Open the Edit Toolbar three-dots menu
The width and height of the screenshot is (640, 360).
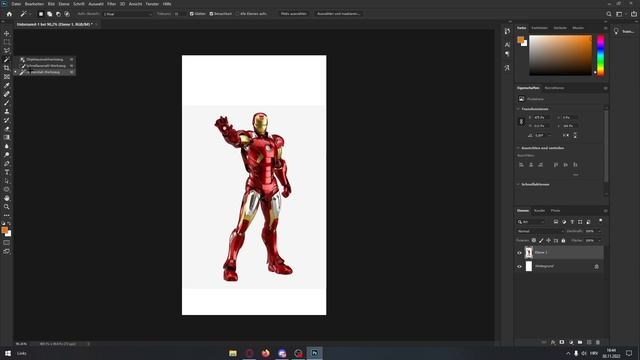[7, 215]
